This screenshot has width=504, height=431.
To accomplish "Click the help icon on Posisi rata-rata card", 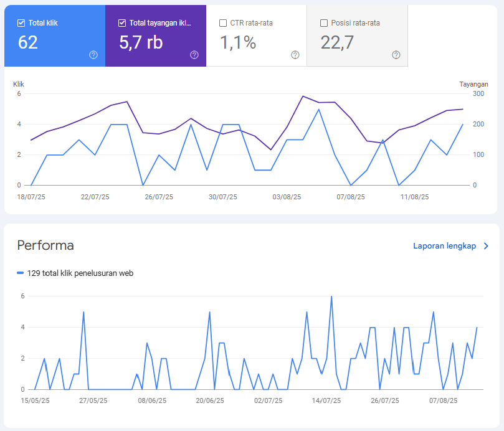I will 396,55.
